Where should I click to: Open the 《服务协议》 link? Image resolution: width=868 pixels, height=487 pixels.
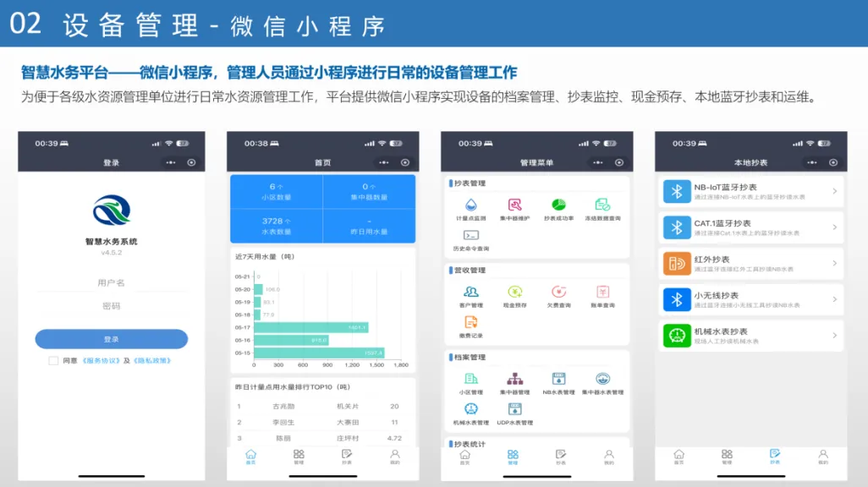[102, 361]
